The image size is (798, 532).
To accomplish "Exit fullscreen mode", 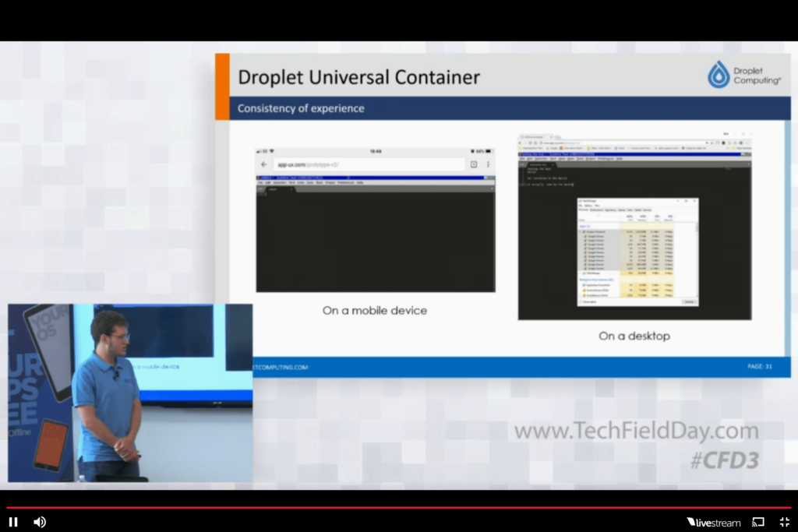I will [x=785, y=522].
